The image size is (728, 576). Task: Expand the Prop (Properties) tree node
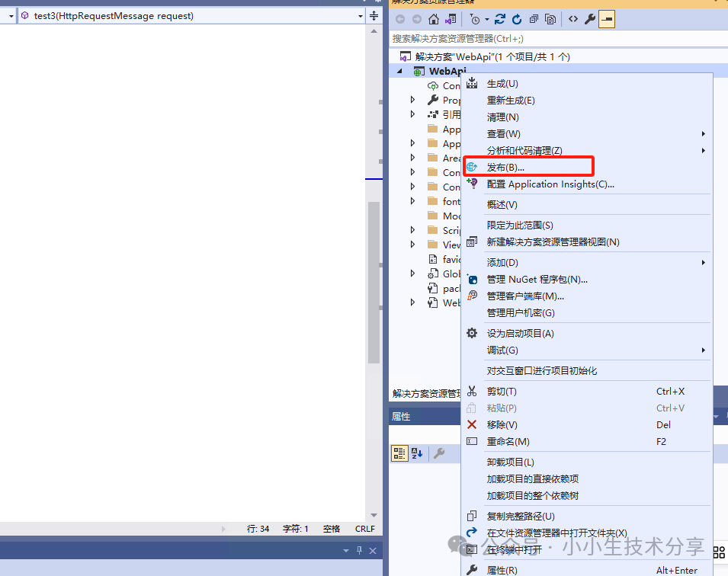click(x=412, y=100)
